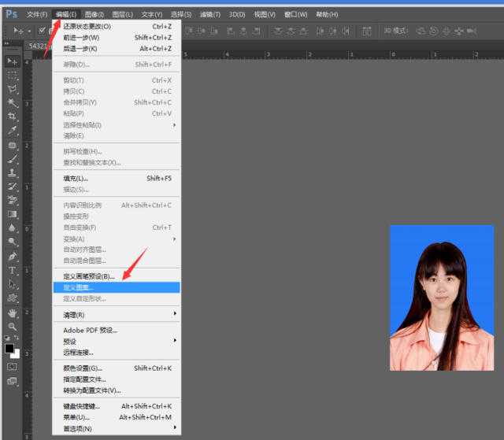Toggle Quick Mask mode button

[x=13, y=367]
